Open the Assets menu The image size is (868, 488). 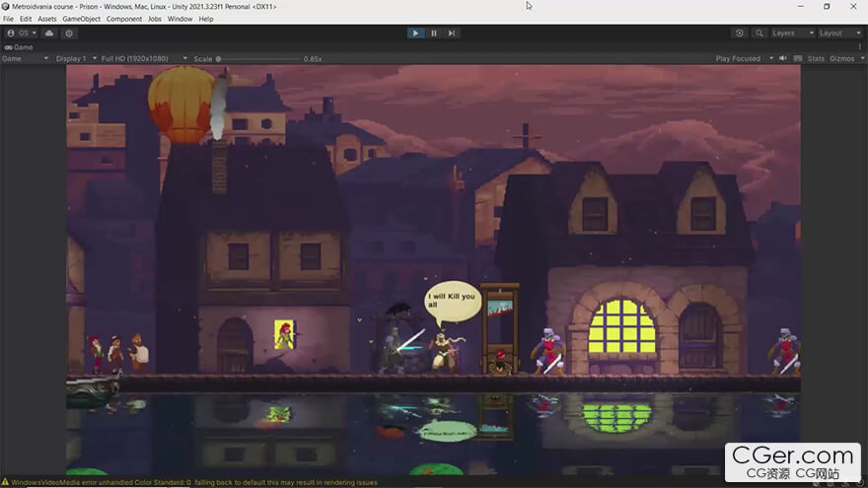(x=47, y=19)
